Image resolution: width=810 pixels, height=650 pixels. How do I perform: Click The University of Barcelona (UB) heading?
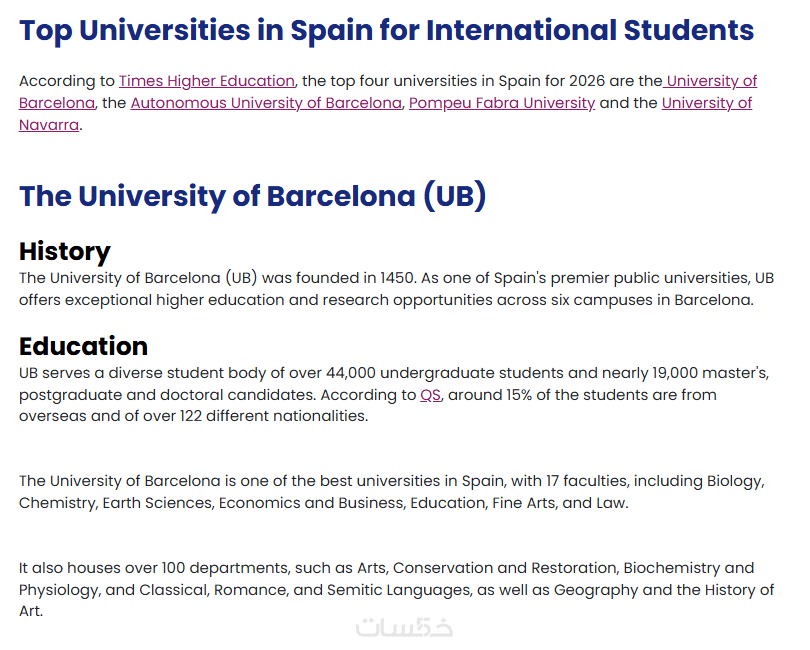tap(253, 196)
